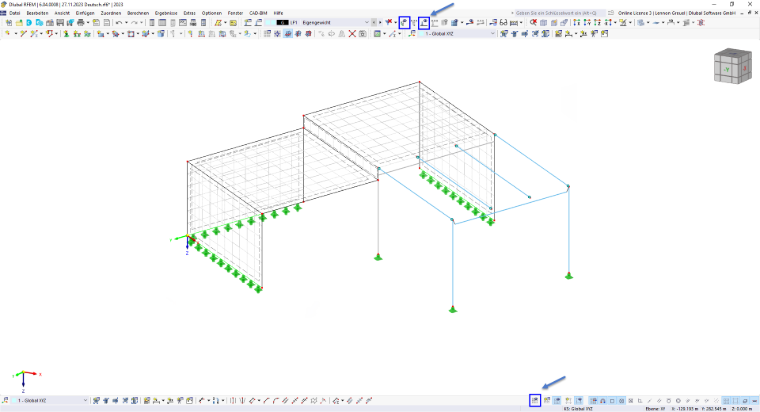Click the red star icon ending the top toolbar
This screenshot has width=760, height=412.
click(700, 22)
